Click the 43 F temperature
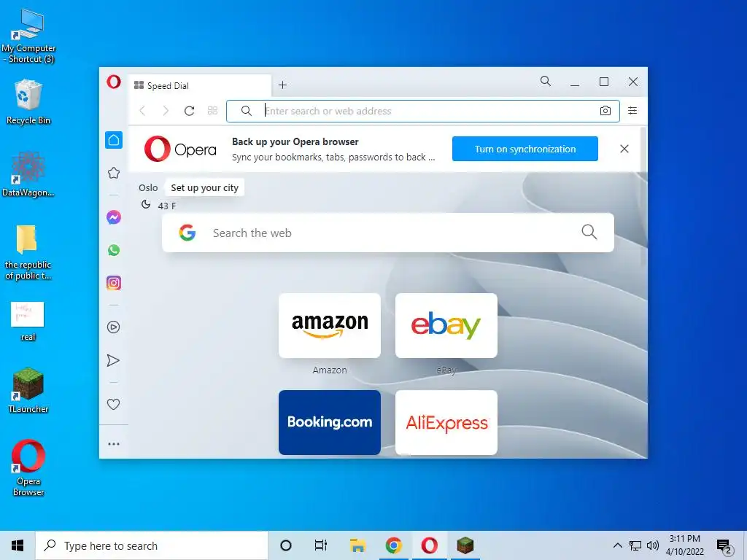This screenshot has width=747, height=560. tap(167, 206)
